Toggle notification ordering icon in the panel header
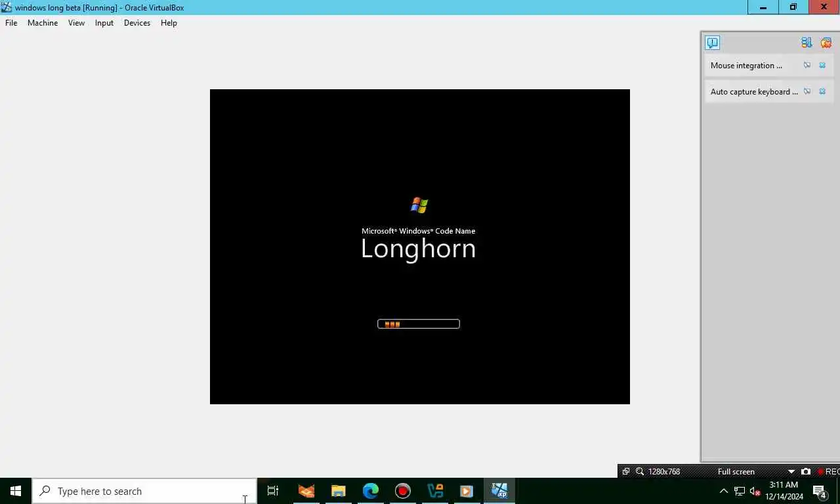 click(807, 43)
